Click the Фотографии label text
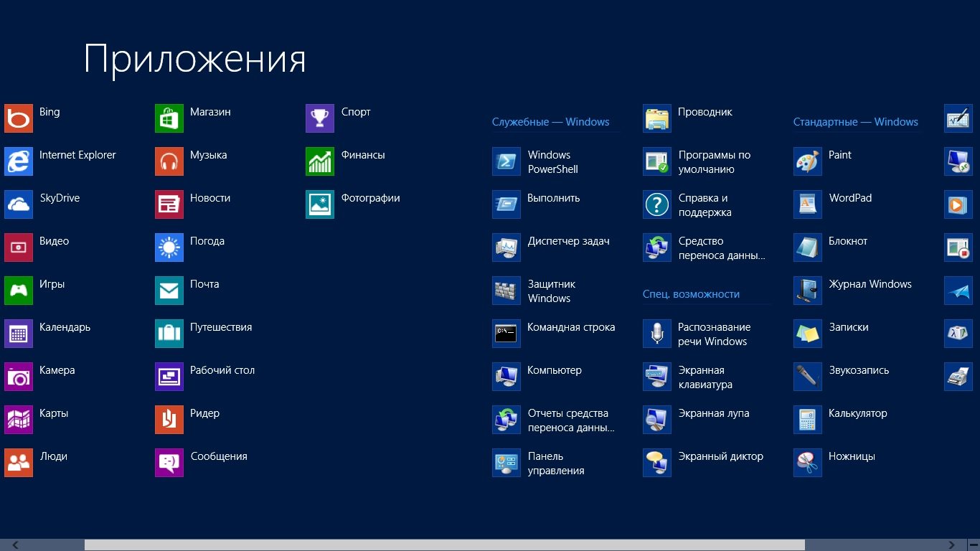The width and height of the screenshot is (980, 551). point(370,198)
